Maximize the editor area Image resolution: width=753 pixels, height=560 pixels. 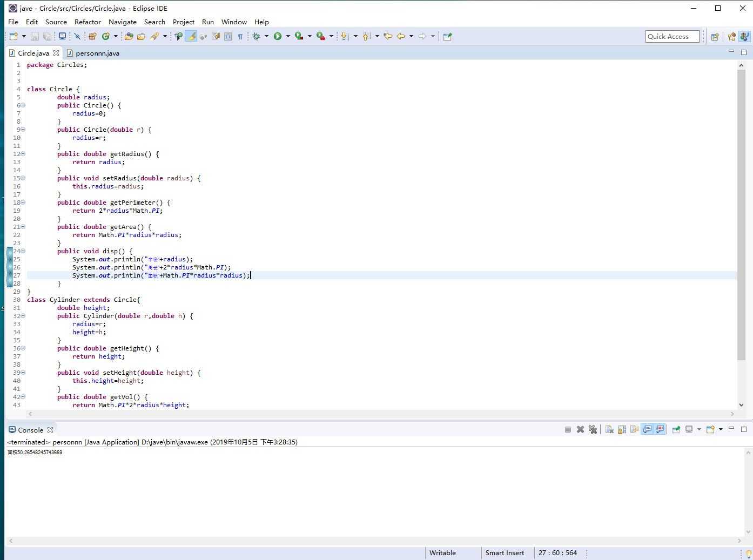[x=744, y=52]
